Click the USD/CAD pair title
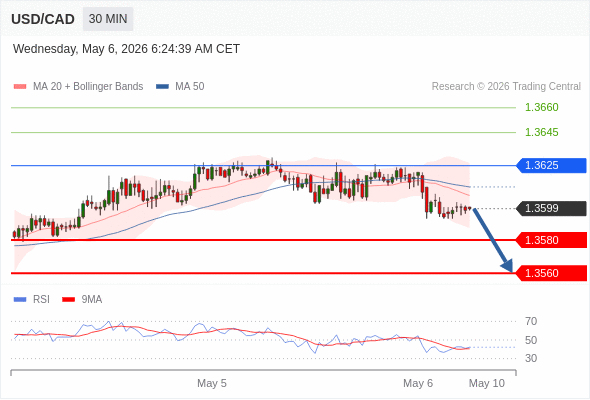 pyautogui.click(x=43, y=19)
